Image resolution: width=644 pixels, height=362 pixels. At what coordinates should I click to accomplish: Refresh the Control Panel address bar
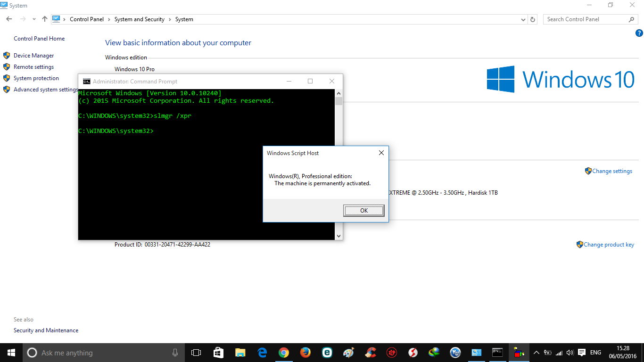pos(533,19)
